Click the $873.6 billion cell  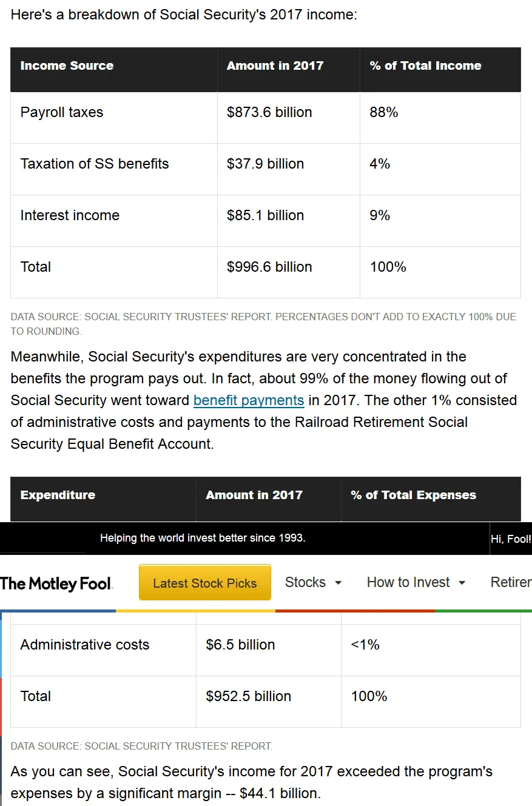tap(269, 112)
